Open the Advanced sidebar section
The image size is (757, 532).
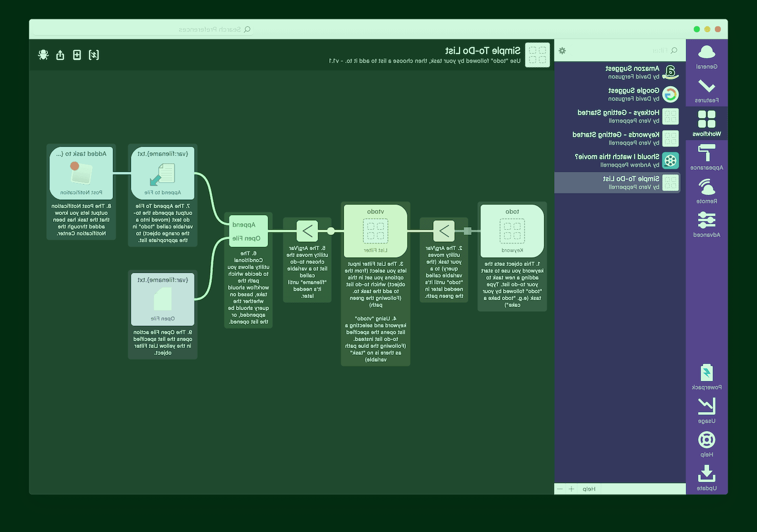[707, 225]
